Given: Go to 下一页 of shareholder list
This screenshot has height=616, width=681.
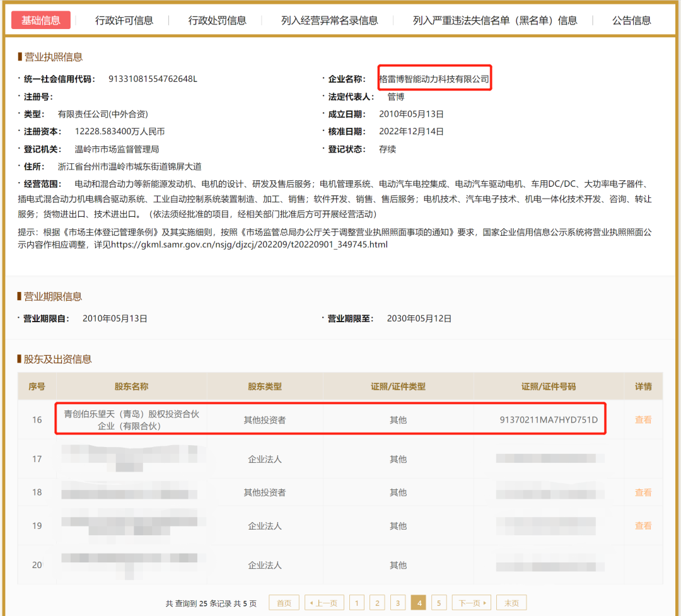Looking at the screenshot, I should (x=472, y=603).
